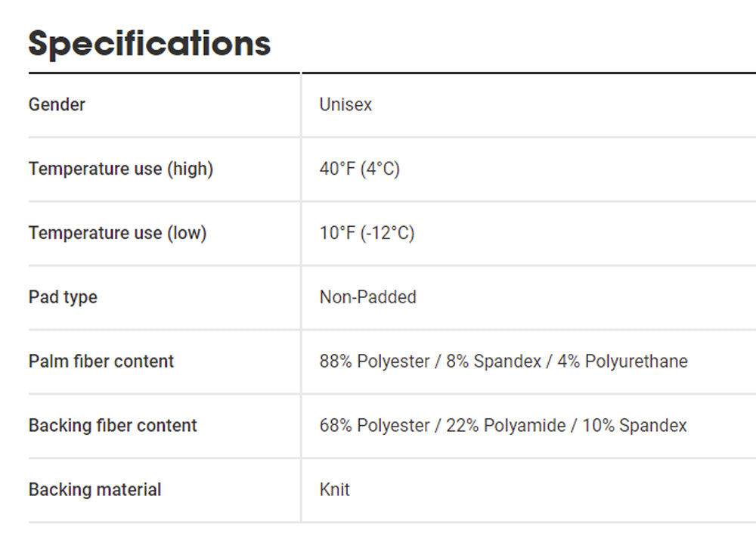Click the 22% Polyamide text
The image size is (756, 540).
pos(506,426)
